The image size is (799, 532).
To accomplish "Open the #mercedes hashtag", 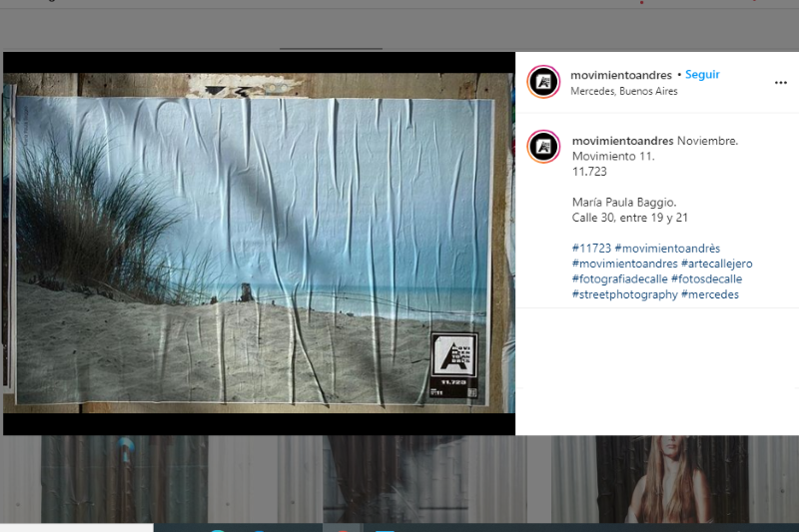I will pos(710,294).
